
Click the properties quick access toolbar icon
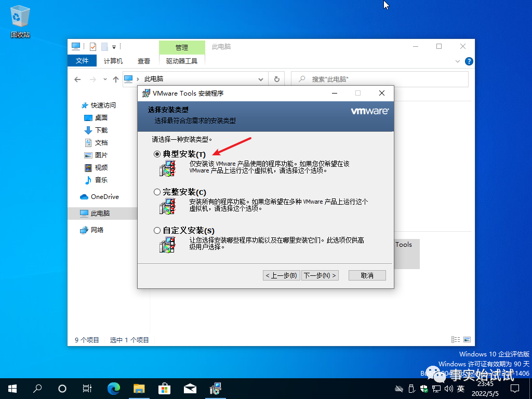coord(93,46)
